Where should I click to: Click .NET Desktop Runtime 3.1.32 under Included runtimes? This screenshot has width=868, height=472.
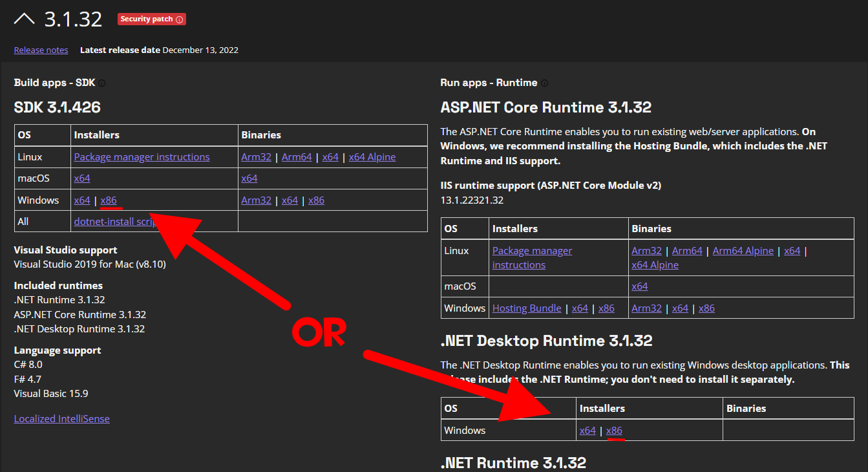point(79,328)
